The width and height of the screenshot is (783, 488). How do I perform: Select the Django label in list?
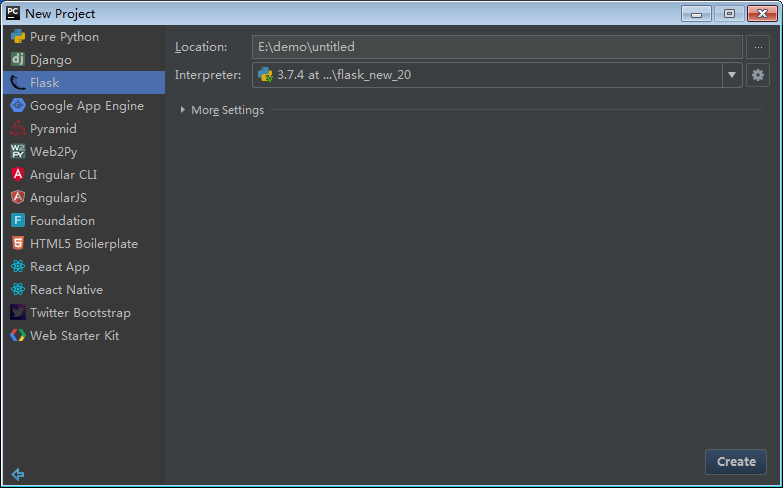51,60
